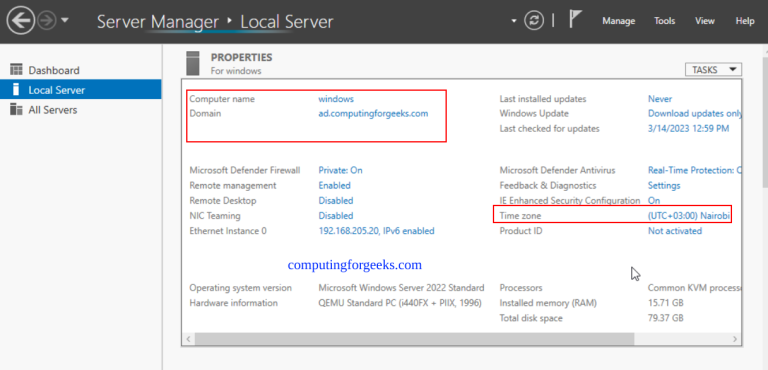This screenshot has width=768, height=370.
Task: Click Private: On firewall link
Action: [340, 170]
